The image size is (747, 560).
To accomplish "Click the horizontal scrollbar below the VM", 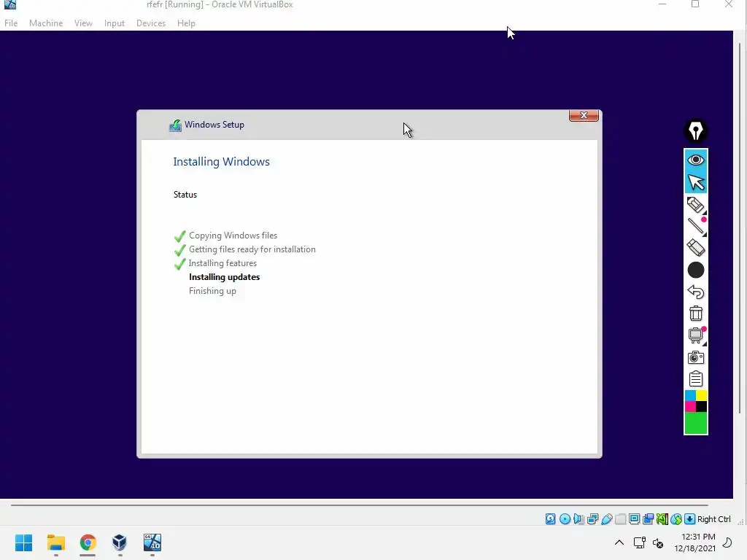I will coord(359,505).
